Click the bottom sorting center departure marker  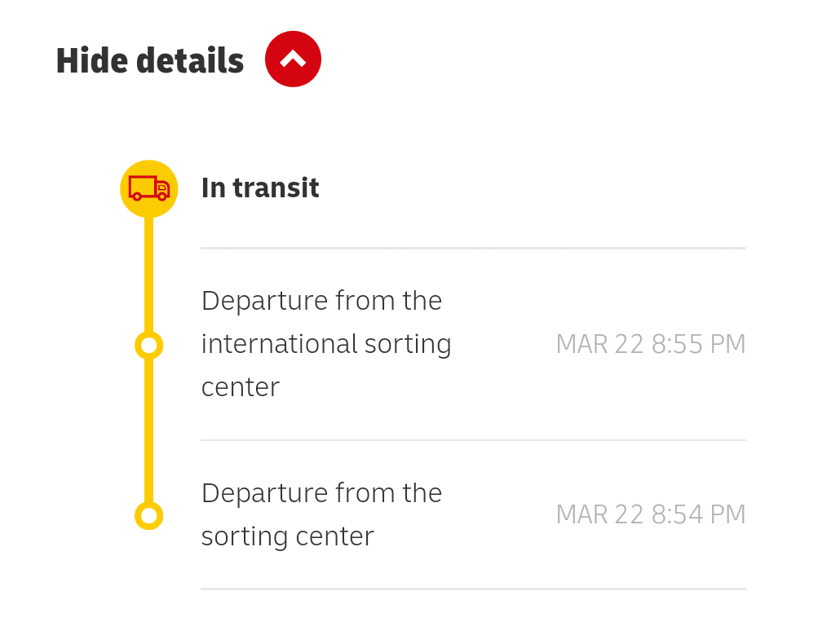pos(148,515)
